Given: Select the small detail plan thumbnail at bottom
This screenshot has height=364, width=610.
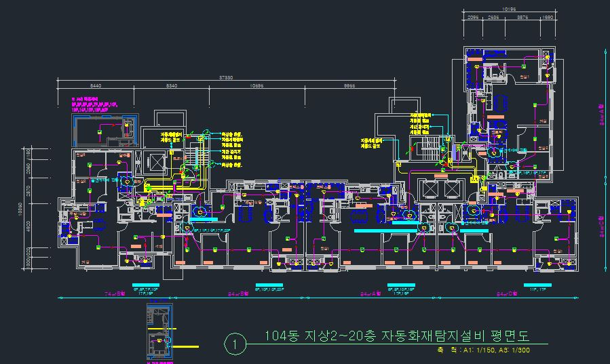Looking at the screenshot, I should 161,333.
